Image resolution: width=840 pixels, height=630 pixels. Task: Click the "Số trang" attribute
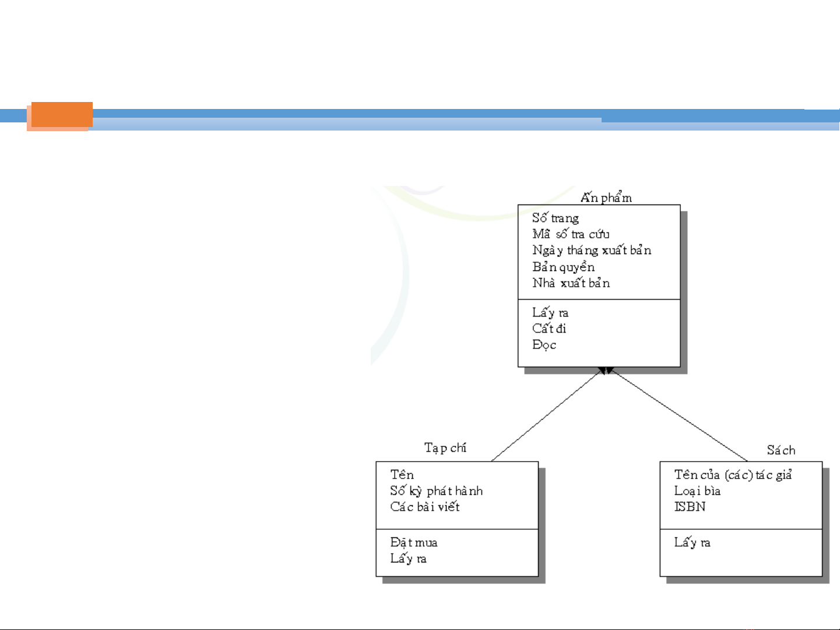tap(555, 218)
